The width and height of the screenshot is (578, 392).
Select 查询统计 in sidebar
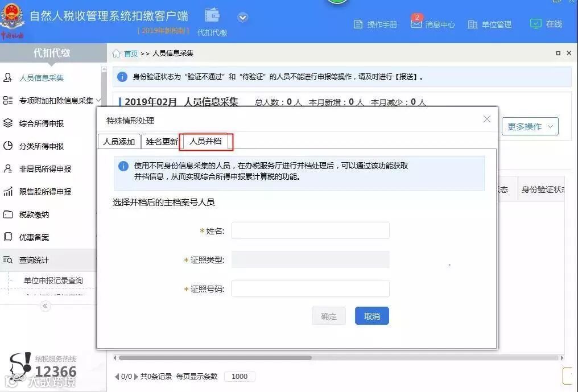tap(34, 261)
